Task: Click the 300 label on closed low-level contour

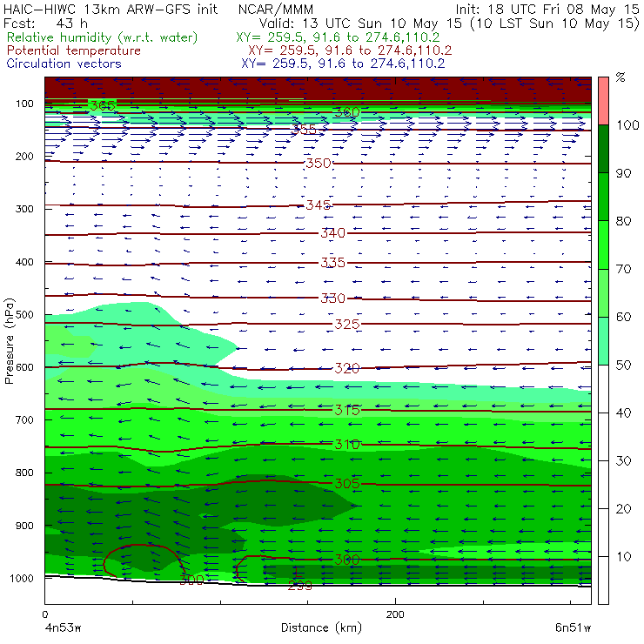Action: tap(191, 580)
